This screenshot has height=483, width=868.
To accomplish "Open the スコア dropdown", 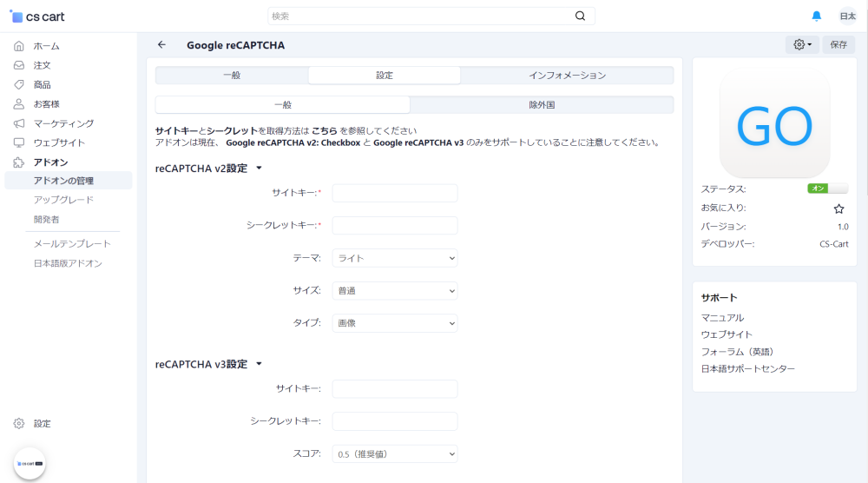I will 395,454.
